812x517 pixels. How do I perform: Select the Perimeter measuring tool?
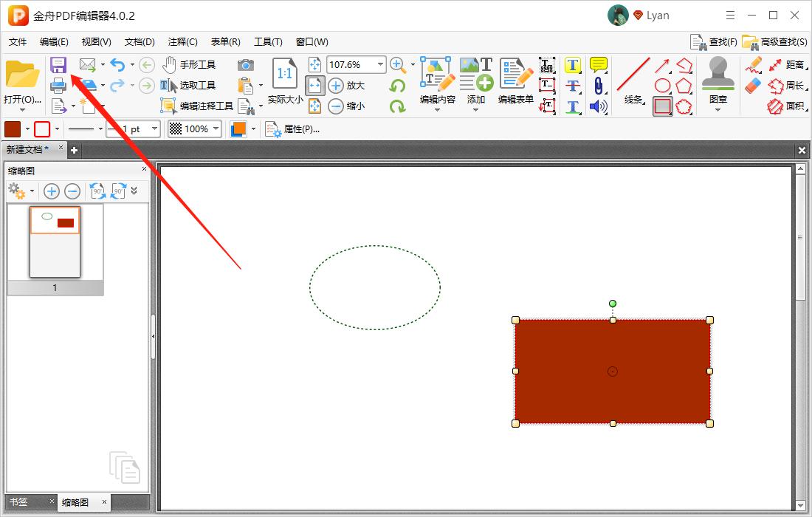coord(787,86)
